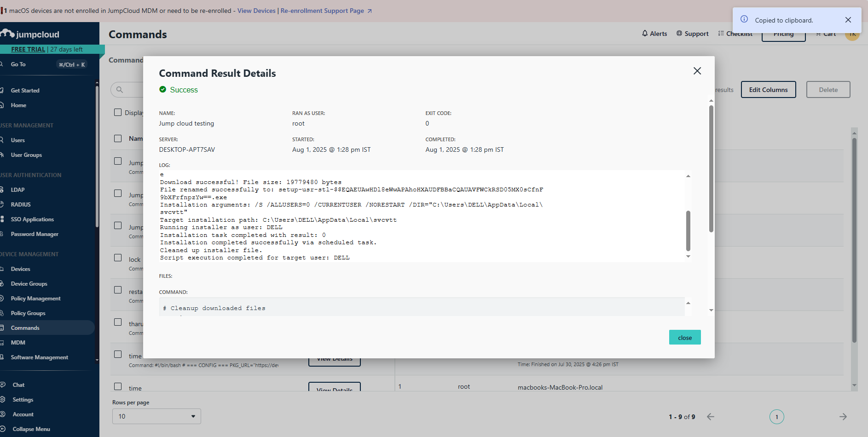This screenshot has height=437, width=868.
Task: Open Account in sidebar
Action: tap(23, 414)
